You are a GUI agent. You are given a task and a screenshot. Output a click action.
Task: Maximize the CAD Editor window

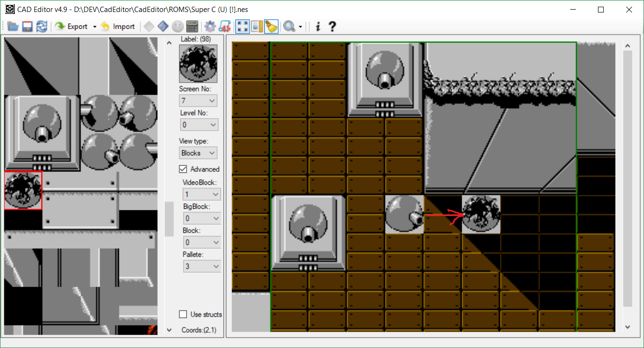point(601,10)
